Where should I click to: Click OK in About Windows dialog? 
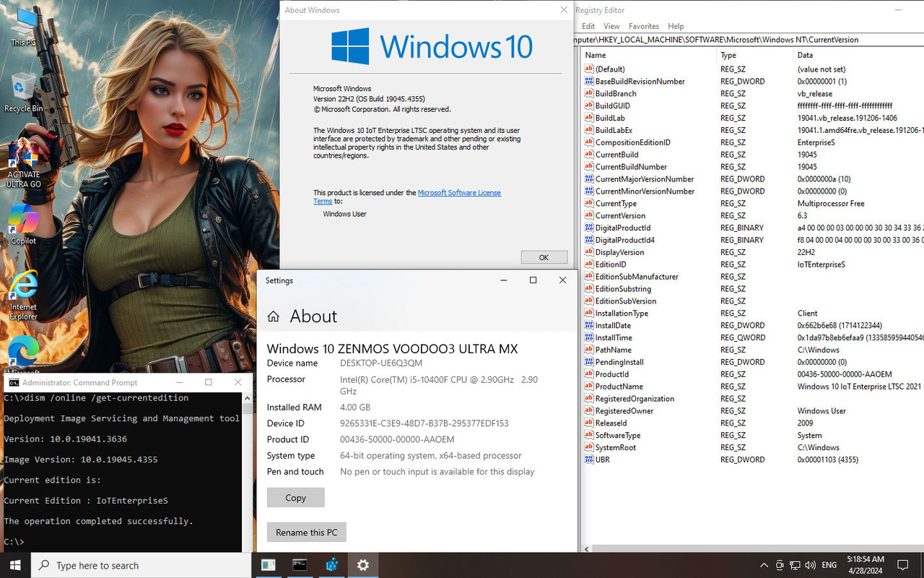[x=544, y=257]
